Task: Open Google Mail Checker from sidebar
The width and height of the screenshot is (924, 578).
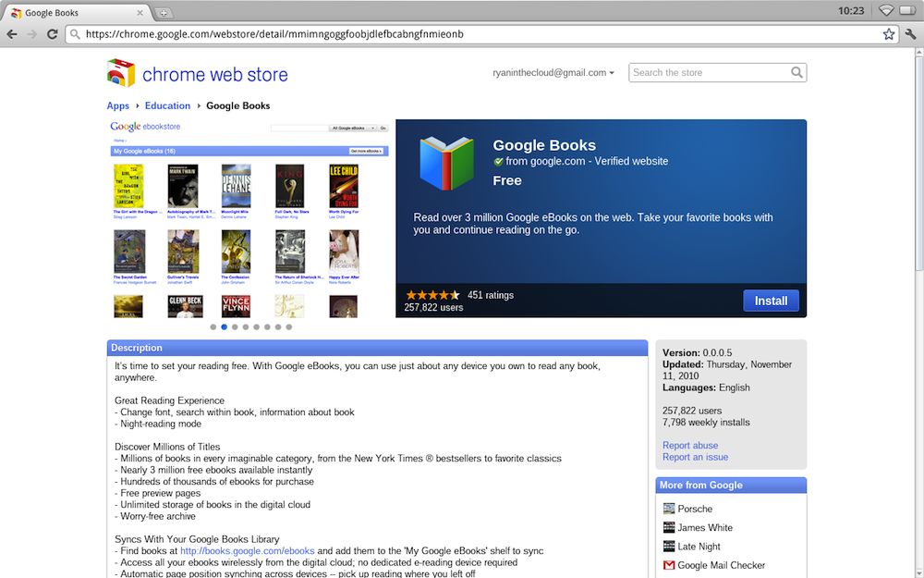Action: [720, 565]
